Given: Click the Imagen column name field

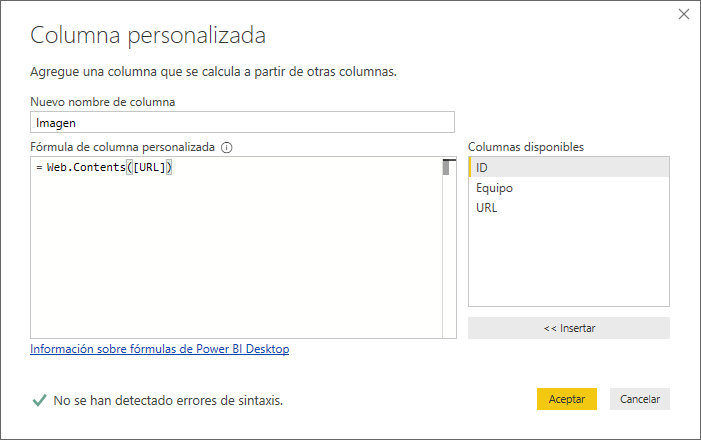Looking at the screenshot, I should (242, 122).
